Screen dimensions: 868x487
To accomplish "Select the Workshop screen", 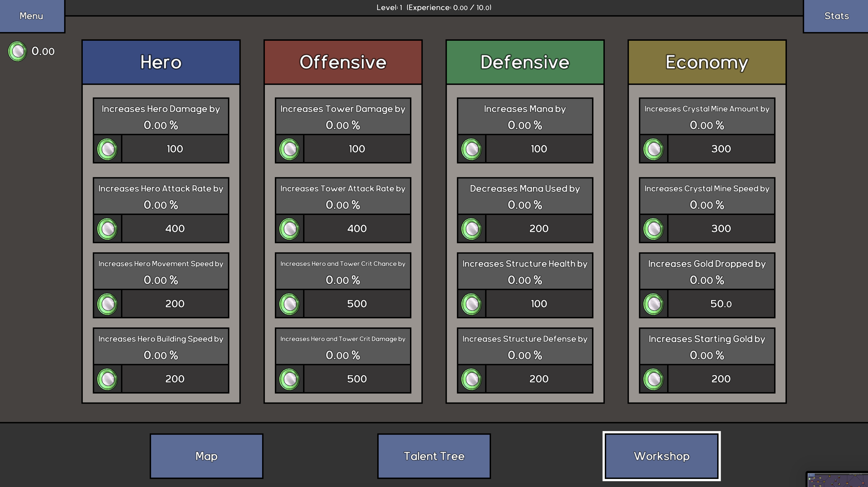I will [x=662, y=456].
